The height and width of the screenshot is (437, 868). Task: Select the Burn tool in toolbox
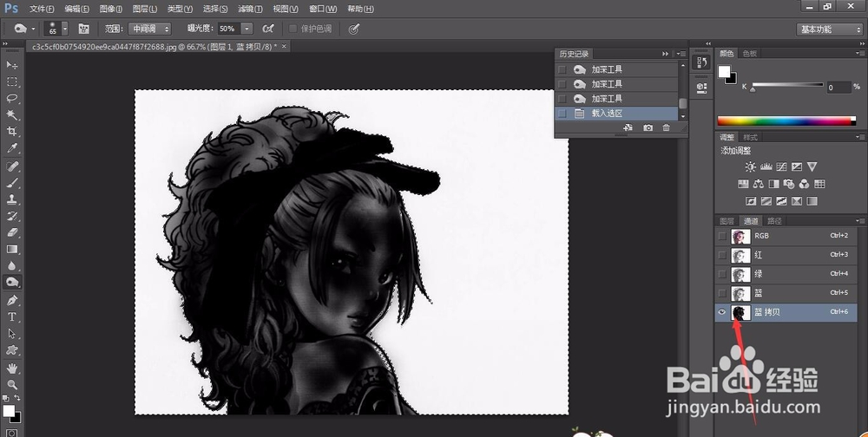click(x=11, y=283)
